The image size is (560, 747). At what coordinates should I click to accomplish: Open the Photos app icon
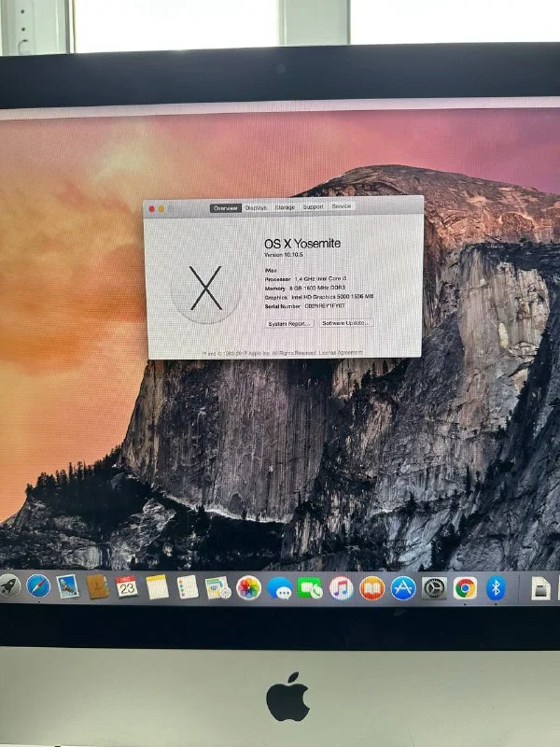point(248,587)
